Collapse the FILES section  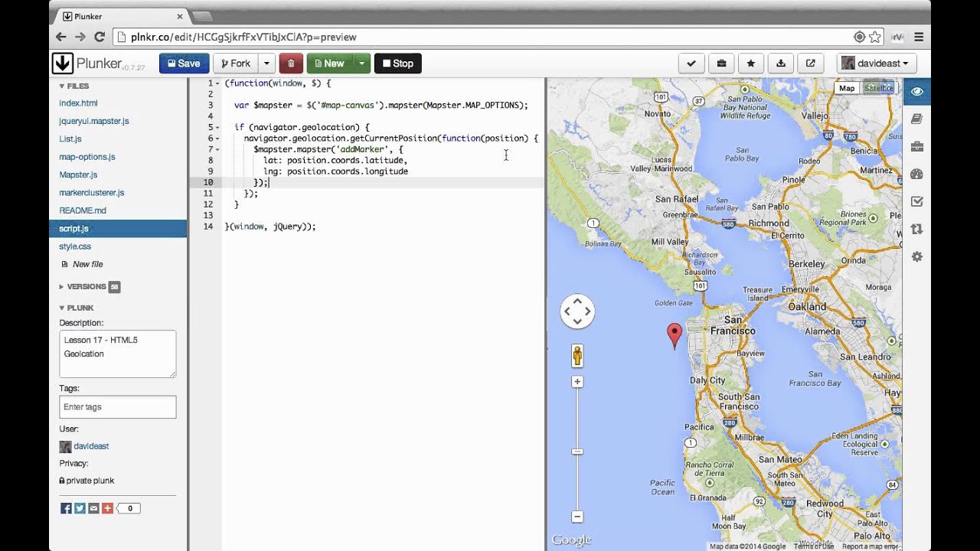pyautogui.click(x=74, y=86)
